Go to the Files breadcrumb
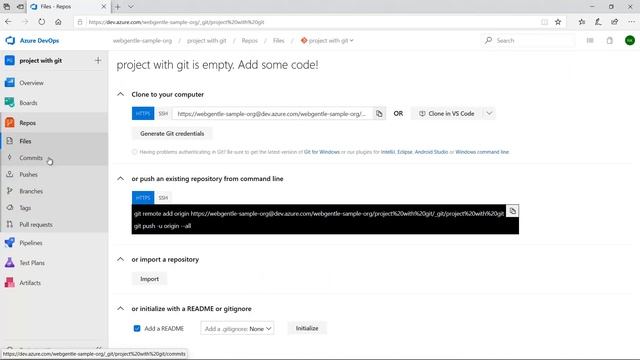This screenshot has height=360, width=640. click(x=278, y=40)
